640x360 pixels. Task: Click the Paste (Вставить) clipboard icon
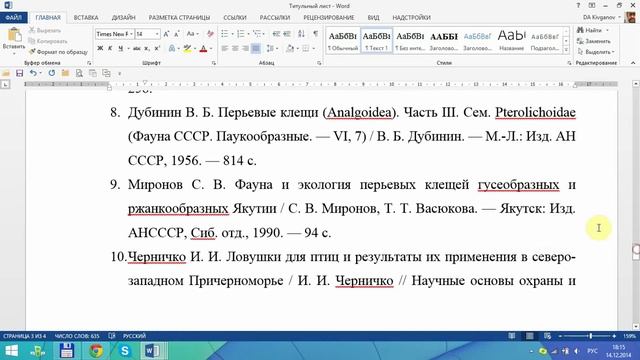(14, 35)
